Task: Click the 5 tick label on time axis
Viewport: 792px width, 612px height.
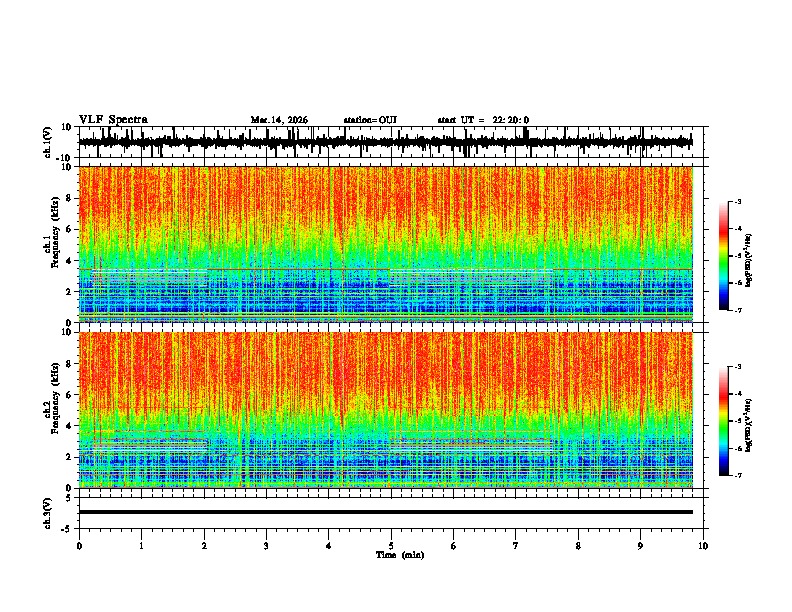Action: [x=391, y=546]
